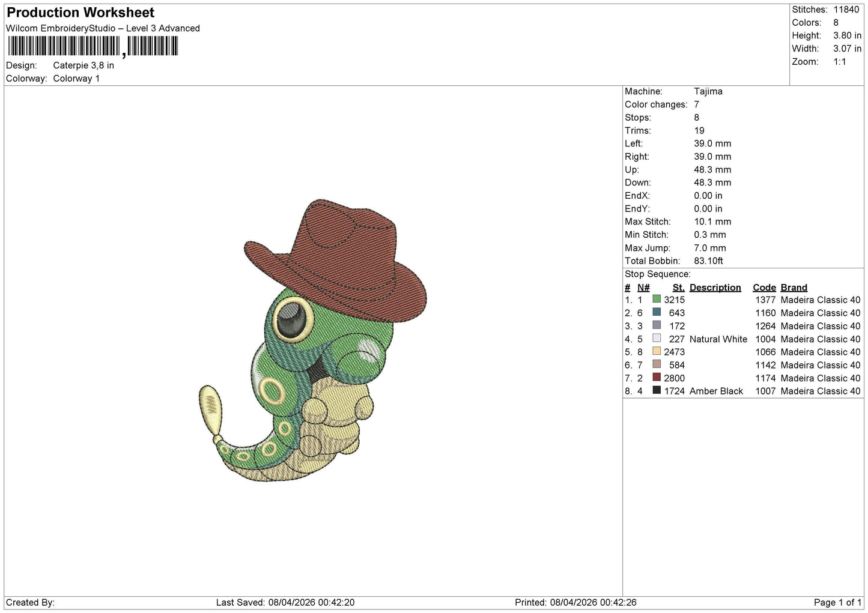The image size is (868, 613).
Task: Click the Min Stitch value 0.3 mm
Action: pos(710,235)
